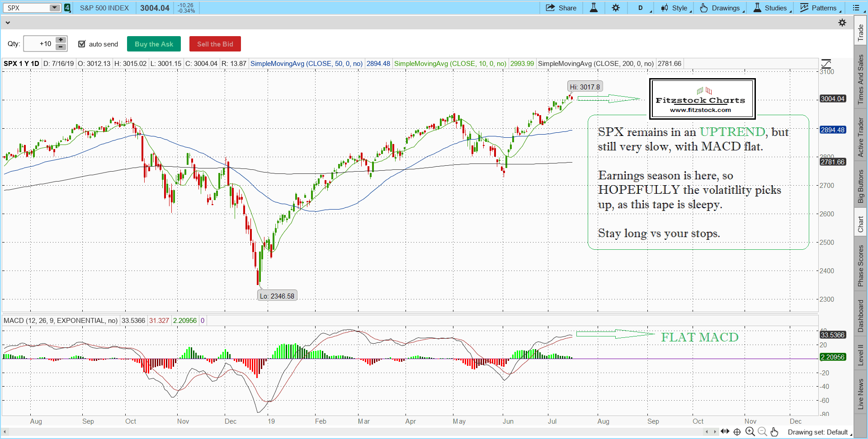868x439 pixels.
Task: Toggle the auto send checkbox
Action: [x=82, y=44]
